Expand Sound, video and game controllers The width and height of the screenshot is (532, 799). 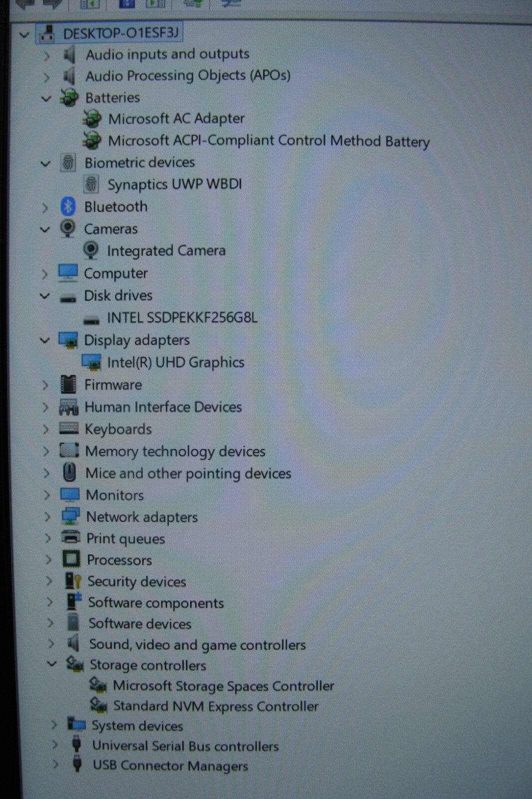click(50, 644)
